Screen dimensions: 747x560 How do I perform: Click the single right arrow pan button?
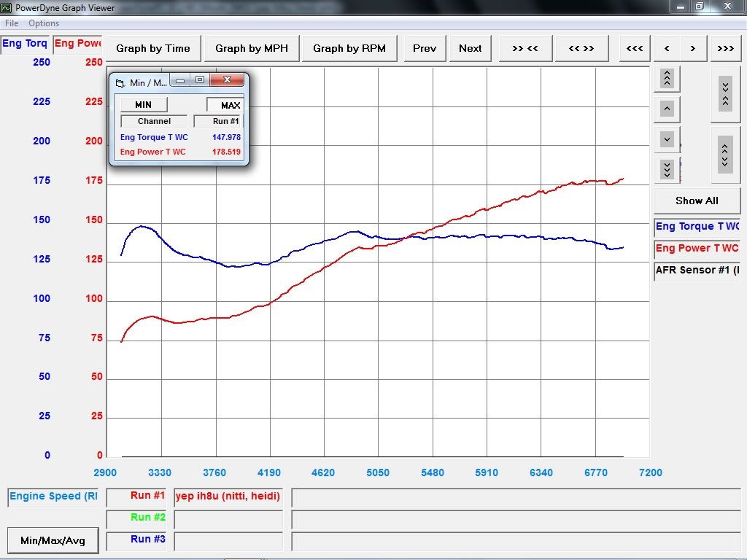(x=693, y=49)
